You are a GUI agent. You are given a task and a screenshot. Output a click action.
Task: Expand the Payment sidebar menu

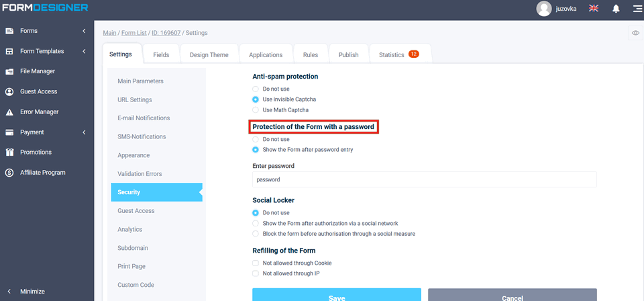[x=84, y=132]
